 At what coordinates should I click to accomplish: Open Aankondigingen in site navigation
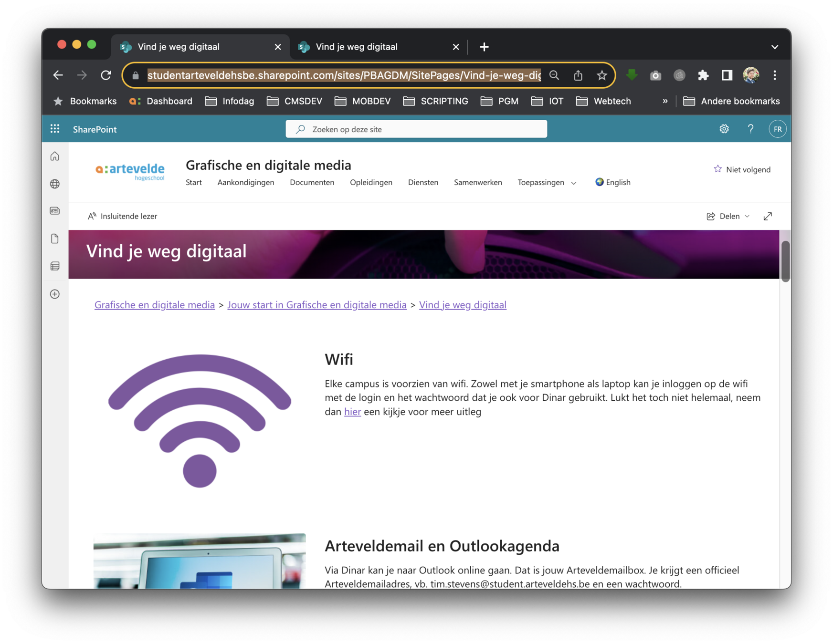(245, 182)
